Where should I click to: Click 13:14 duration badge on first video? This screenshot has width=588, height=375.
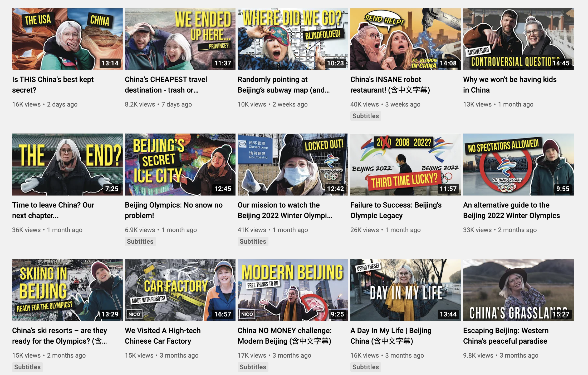pos(110,63)
